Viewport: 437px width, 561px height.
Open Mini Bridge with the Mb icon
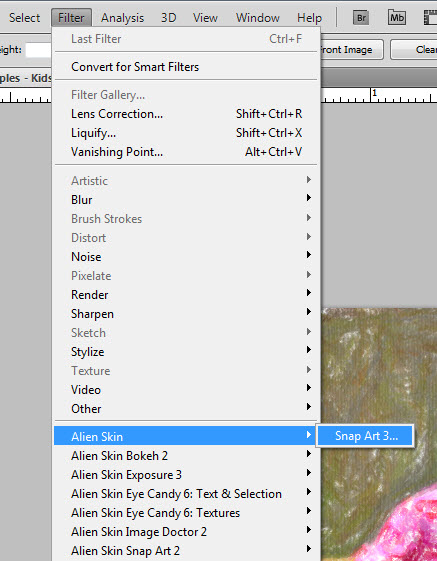397,18
